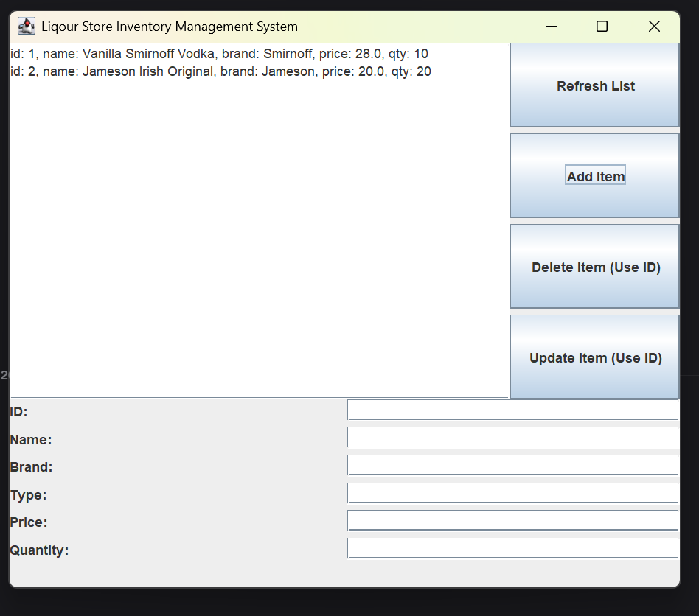
Task: Click the Brand text field
Action: point(512,464)
